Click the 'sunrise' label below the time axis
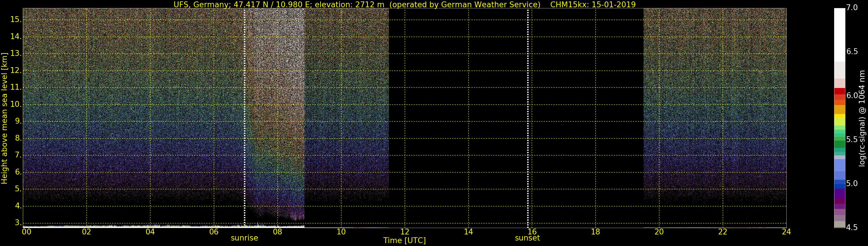The image size is (868, 246). point(244,238)
